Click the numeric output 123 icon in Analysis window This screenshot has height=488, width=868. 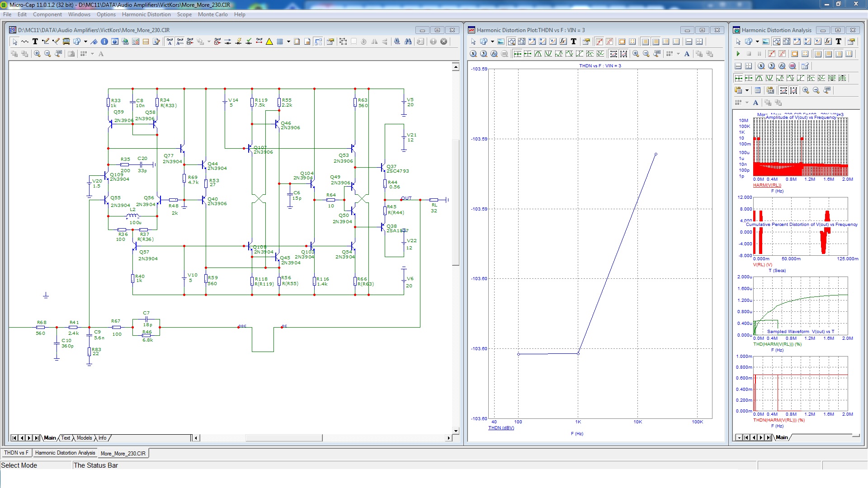coord(770,90)
